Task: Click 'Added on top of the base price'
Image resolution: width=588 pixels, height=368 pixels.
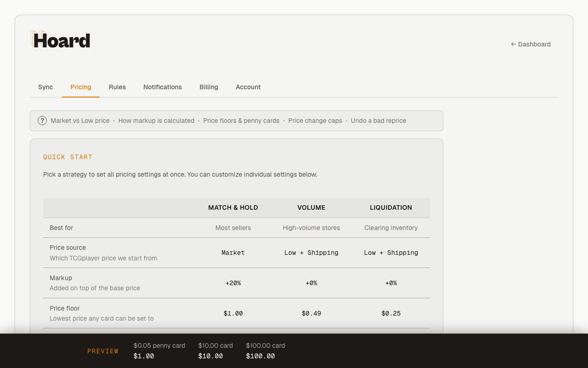Action: tap(95, 288)
